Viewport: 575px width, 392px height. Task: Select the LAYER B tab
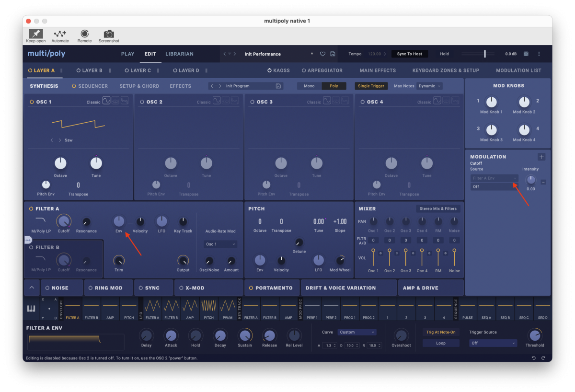(92, 70)
